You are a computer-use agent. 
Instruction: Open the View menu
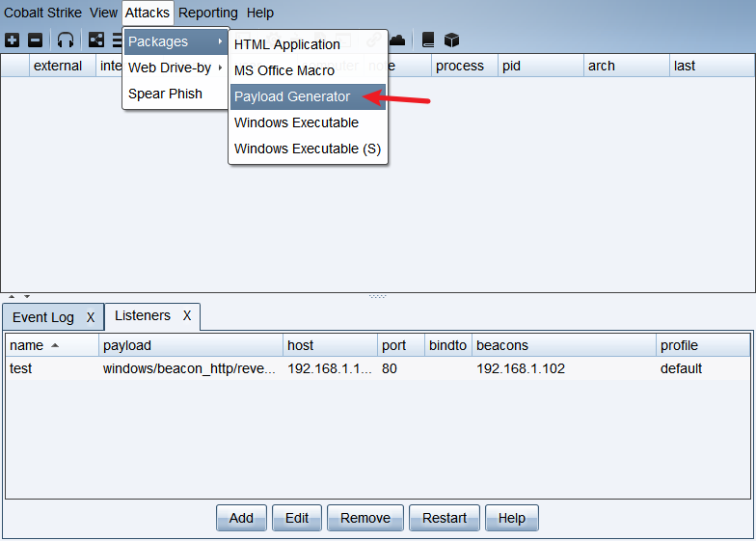click(x=103, y=13)
